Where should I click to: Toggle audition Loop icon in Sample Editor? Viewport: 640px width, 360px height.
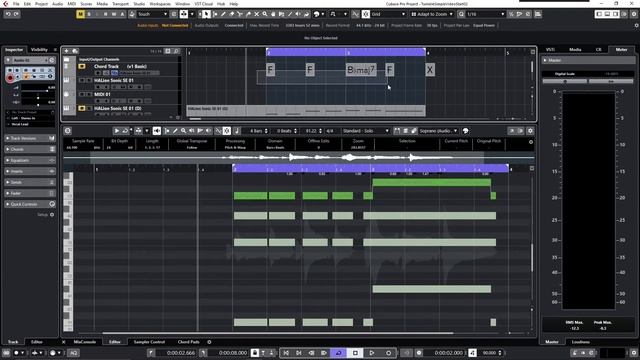point(125,131)
